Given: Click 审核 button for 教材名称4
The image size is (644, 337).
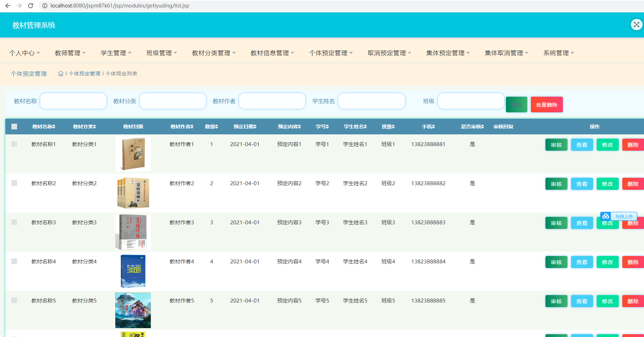Looking at the screenshot, I should [x=556, y=262].
